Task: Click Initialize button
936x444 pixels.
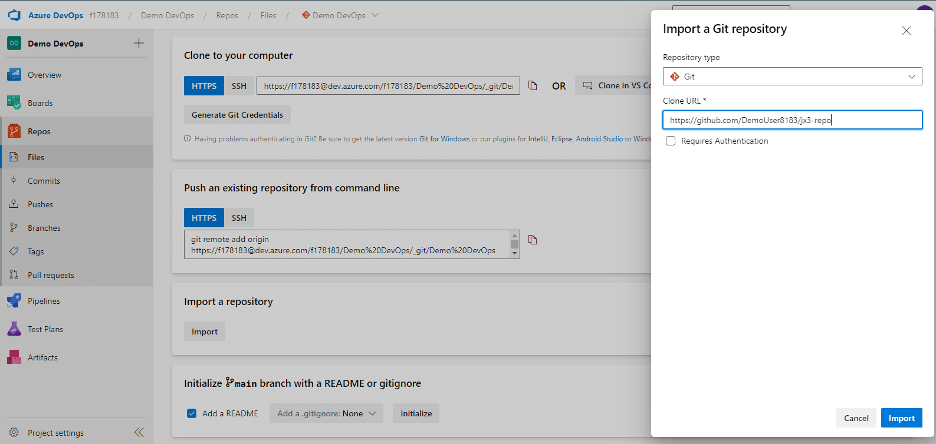Action: tap(416, 413)
